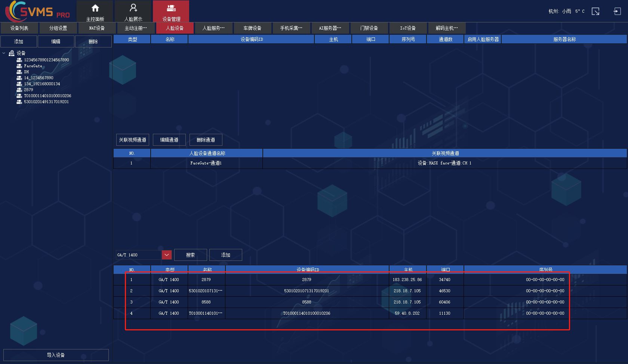
Task: Open the GA/T 1400 dropdown arrow
Action: click(167, 255)
